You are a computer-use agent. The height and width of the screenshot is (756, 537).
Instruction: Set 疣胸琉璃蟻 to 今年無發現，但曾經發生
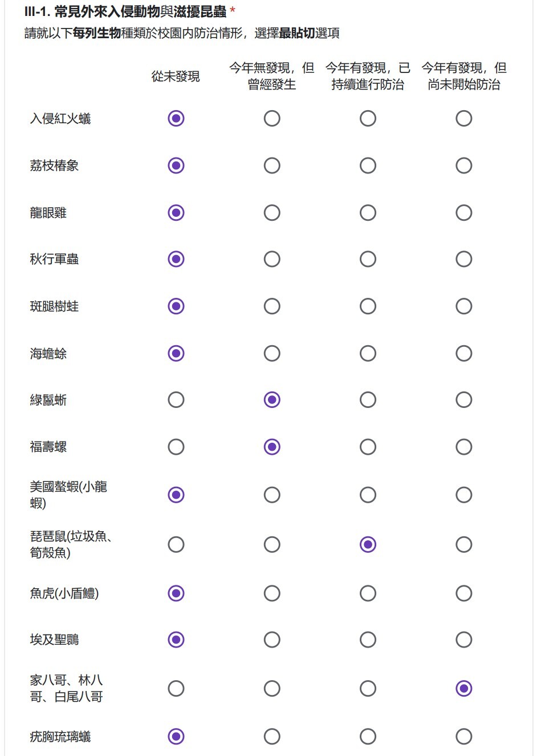(x=272, y=737)
